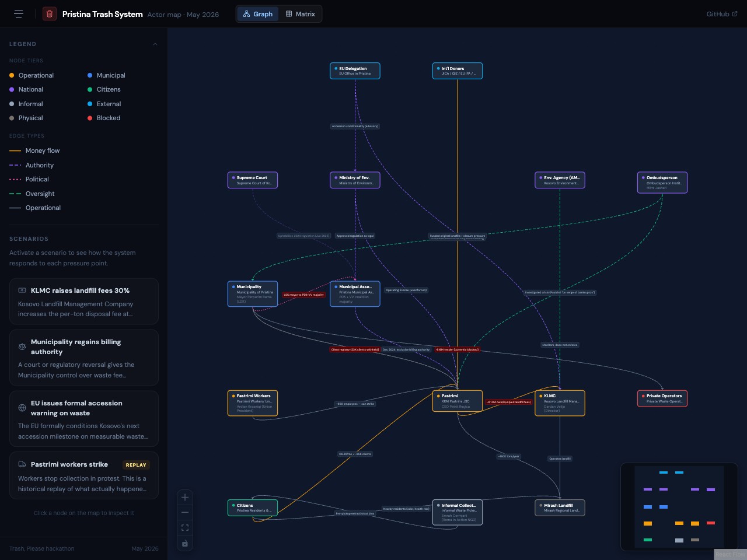Click 'Approved regulation as legal' edge label
This screenshot has height=560, width=747.
[x=355, y=236]
